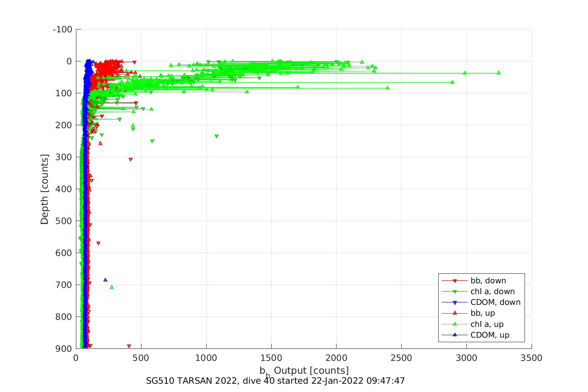Click the 'Output [counts]' x-axis label
This screenshot has height=392, width=588.
pyautogui.click(x=311, y=370)
